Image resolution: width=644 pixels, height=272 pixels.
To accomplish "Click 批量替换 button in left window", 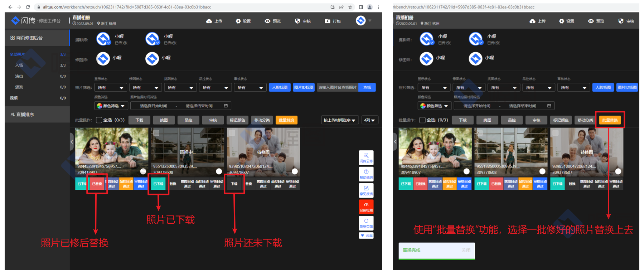I will (x=286, y=120).
